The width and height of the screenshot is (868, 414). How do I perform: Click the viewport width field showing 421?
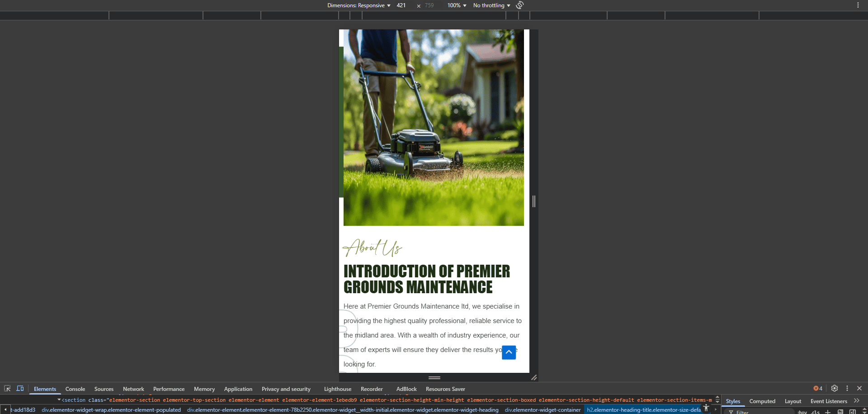click(404, 5)
